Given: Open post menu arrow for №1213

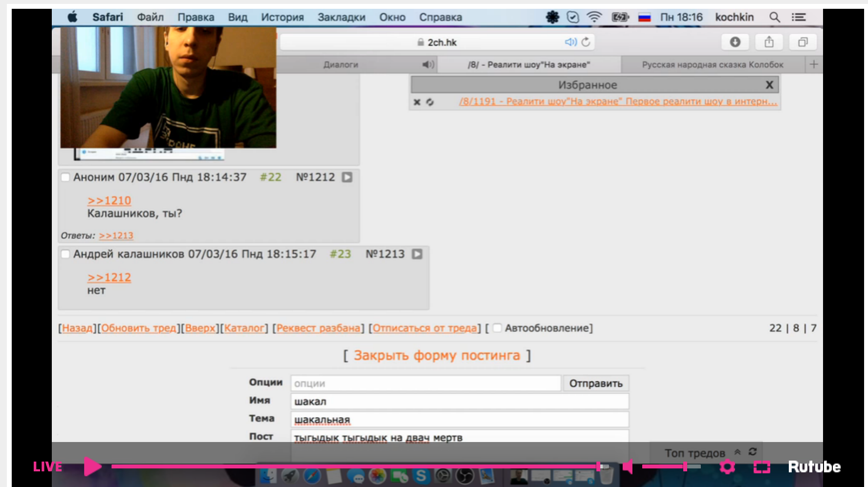Looking at the screenshot, I should (x=417, y=254).
